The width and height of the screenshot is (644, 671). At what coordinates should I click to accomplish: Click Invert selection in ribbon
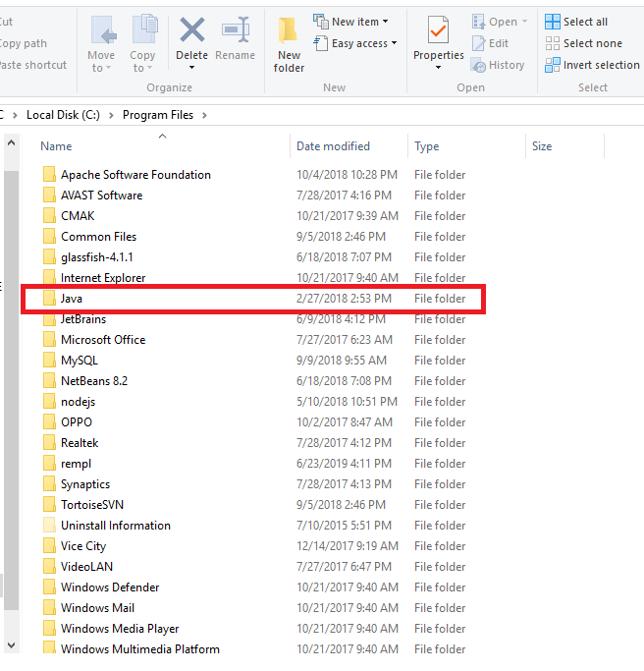click(592, 65)
